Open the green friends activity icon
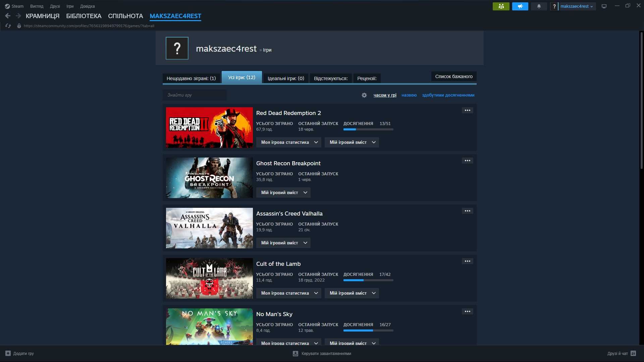 pyautogui.click(x=501, y=6)
